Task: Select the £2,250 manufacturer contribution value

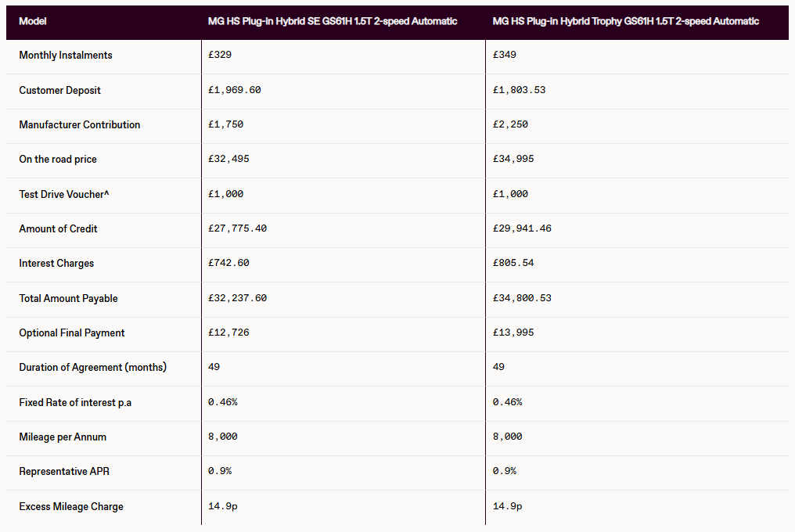Action: click(510, 125)
